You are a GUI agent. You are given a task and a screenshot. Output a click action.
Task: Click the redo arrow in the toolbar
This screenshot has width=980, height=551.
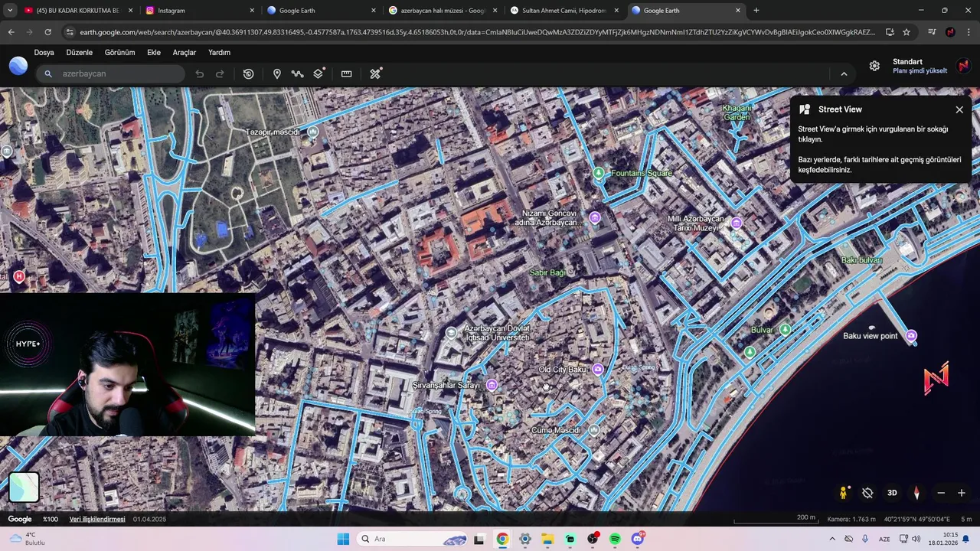(220, 73)
